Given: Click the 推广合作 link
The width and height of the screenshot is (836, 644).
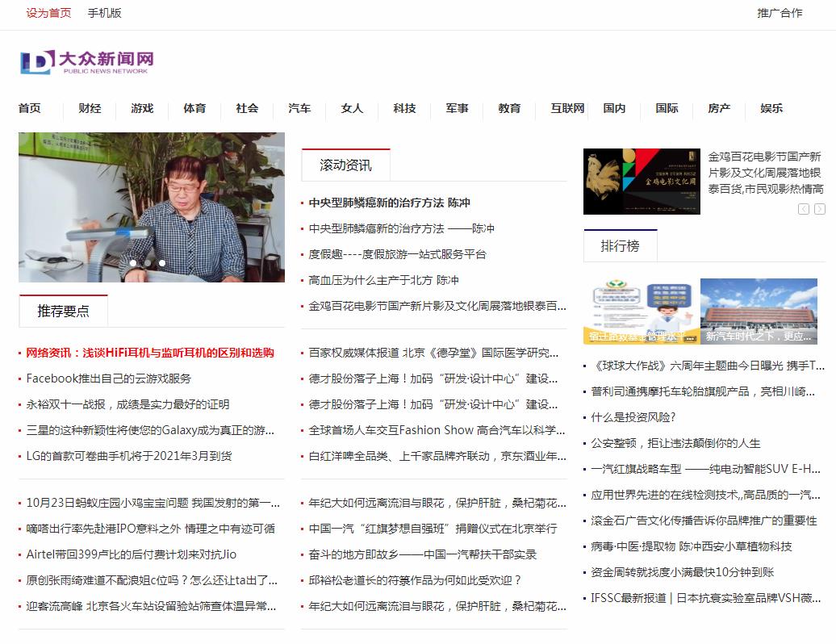Looking at the screenshot, I should [x=780, y=13].
